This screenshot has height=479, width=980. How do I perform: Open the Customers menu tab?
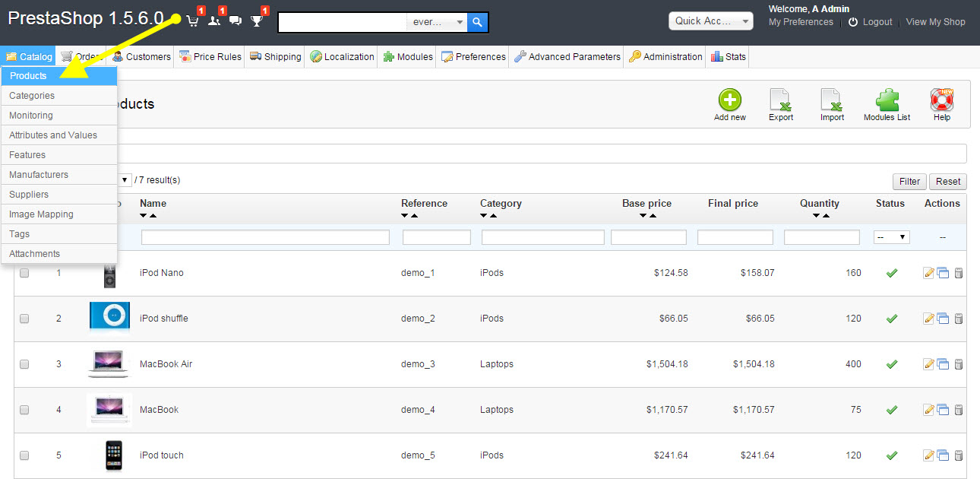141,57
